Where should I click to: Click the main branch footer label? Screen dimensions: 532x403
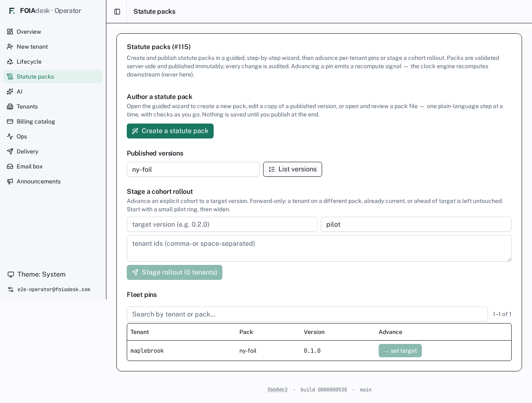pyautogui.click(x=366, y=390)
